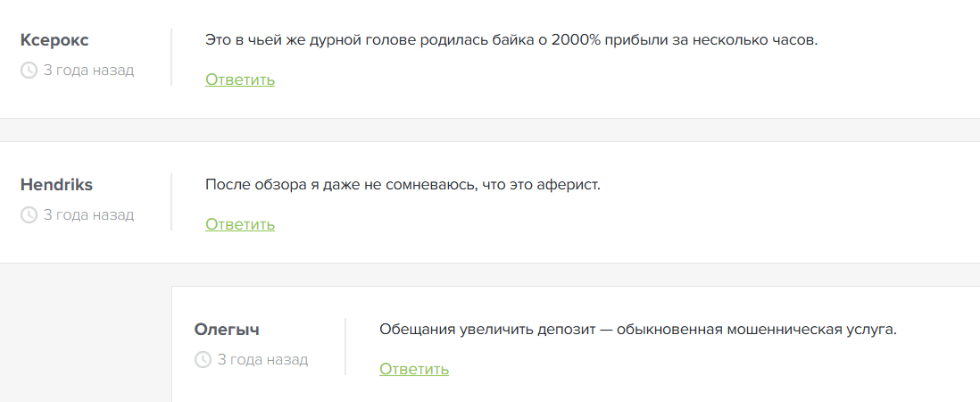
Task: Reply to Hendriks's comment via Ответить
Action: click(240, 224)
